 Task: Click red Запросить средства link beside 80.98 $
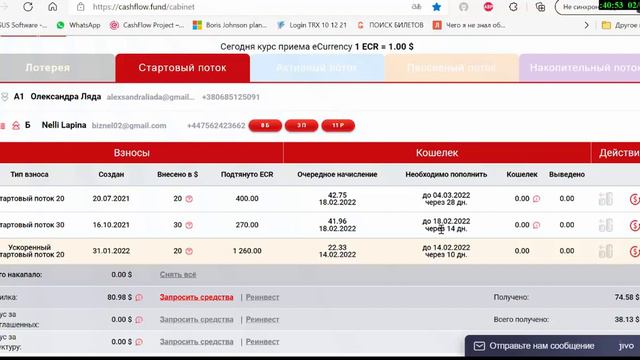pos(196,297)
